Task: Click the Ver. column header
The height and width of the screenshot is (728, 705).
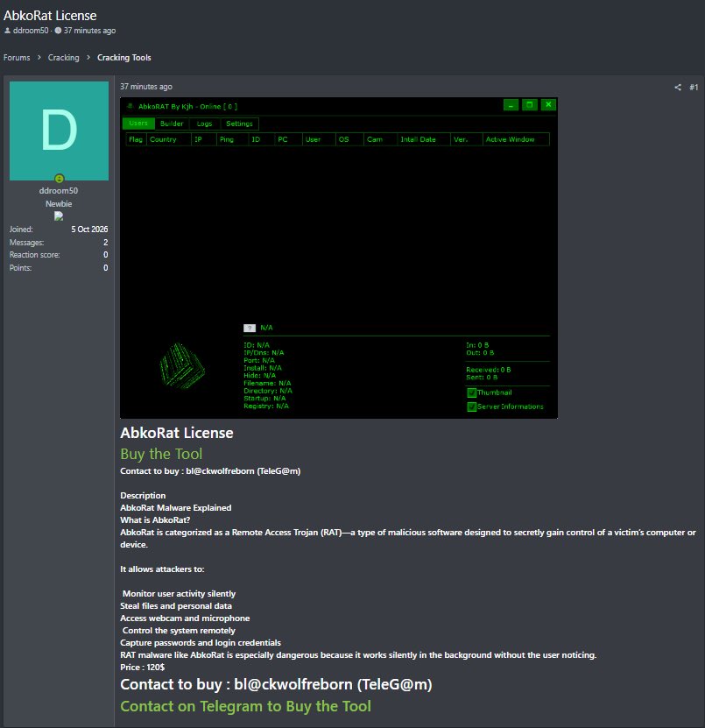Action: pos(467,139)
